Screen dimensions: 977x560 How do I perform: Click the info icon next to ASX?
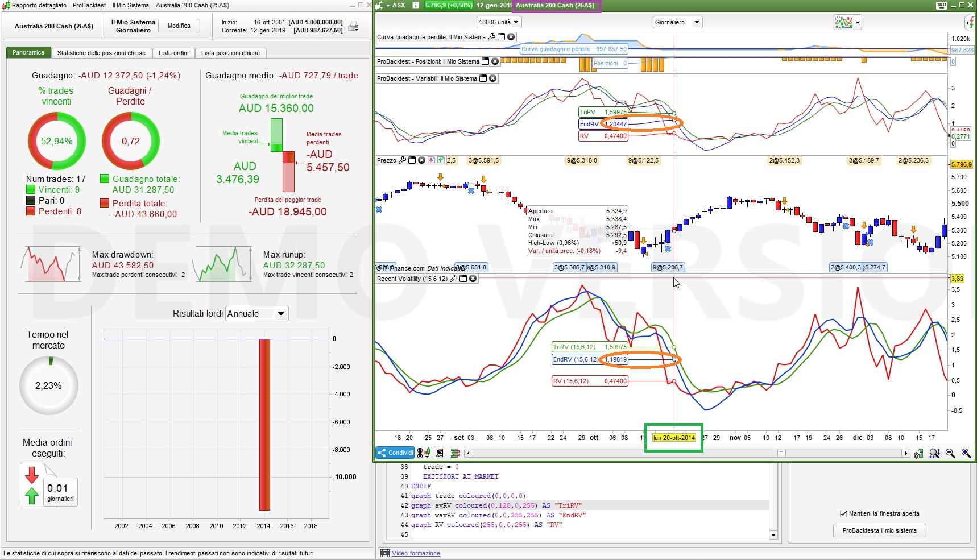pos(415,5)
